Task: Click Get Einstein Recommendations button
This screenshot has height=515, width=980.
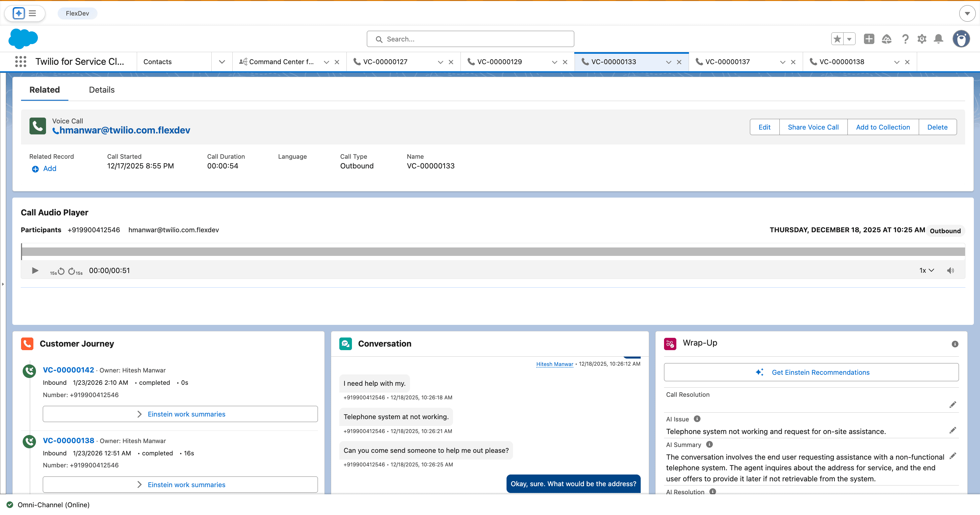Action: [x=811, y=372]
